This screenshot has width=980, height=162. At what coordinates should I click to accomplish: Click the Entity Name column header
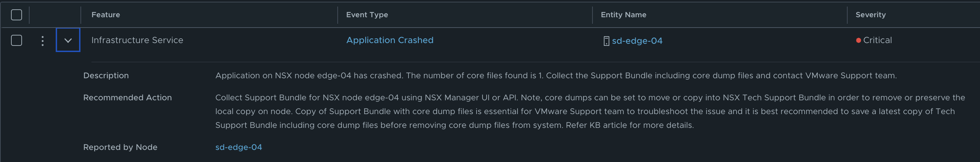(x=623, y=15)
